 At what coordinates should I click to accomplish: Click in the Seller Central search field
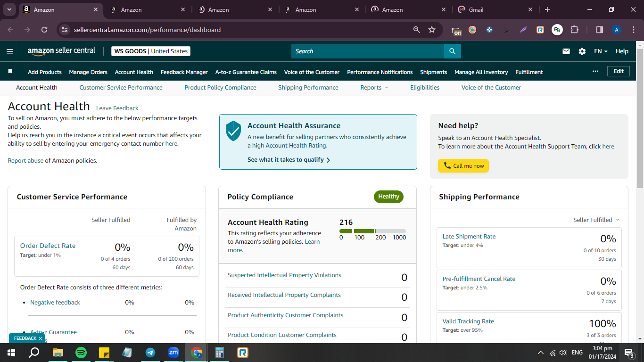click(x=368, y=51)
